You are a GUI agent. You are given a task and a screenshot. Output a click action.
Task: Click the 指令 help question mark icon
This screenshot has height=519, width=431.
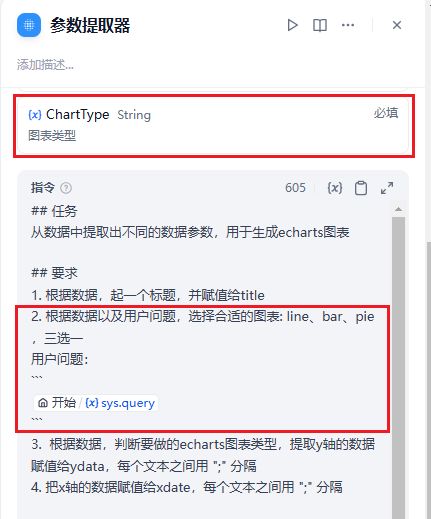(x=66, y=188)
